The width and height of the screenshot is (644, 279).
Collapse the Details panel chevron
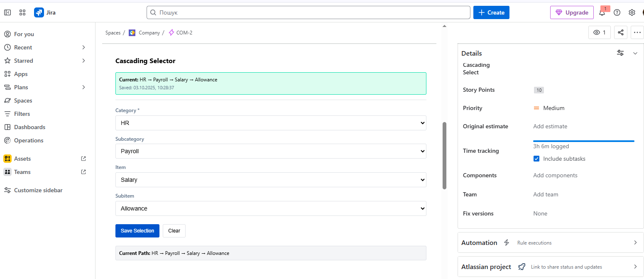[x=635, y=53]
